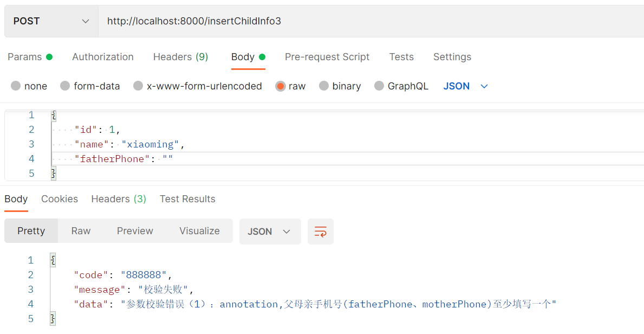Switch response view to Raw
The width and height of the screenshot is (644, 334).
pyautogui.click(x=81, y=231)
